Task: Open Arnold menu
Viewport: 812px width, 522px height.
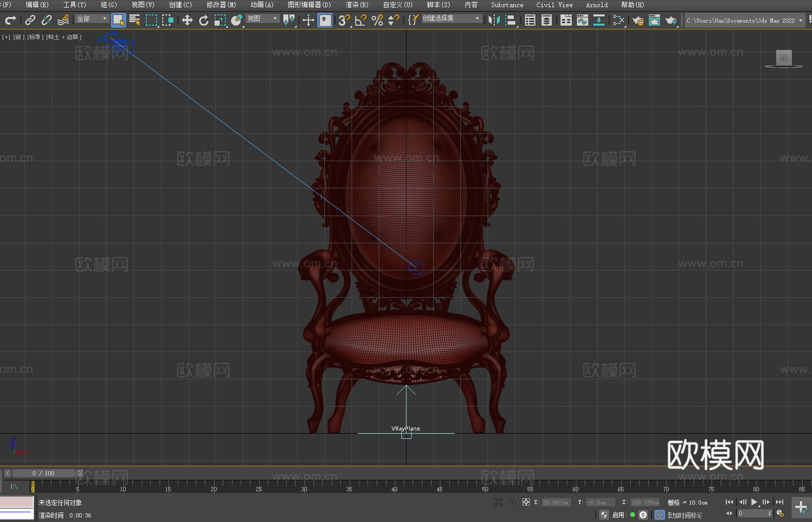Action: pyautogui.click(x=596, y=5)
